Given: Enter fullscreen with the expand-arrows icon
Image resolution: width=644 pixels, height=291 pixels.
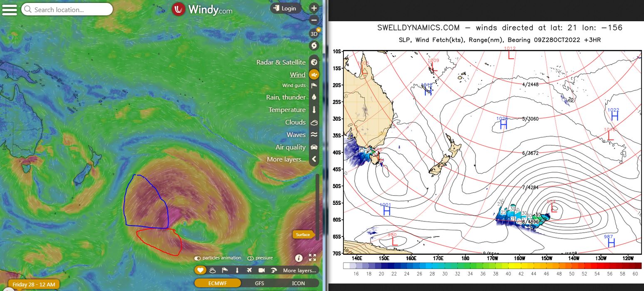Looking at the screenshot, I should click(x=313, y=258).
